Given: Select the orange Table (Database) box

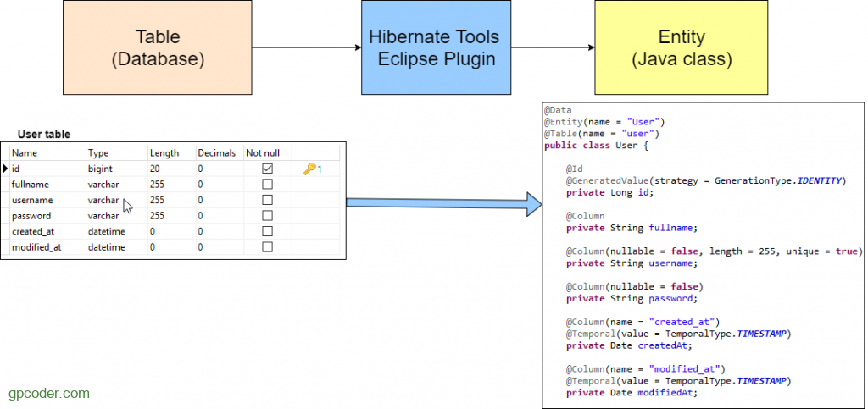Looking at the screenshot, I should point(158,47).
